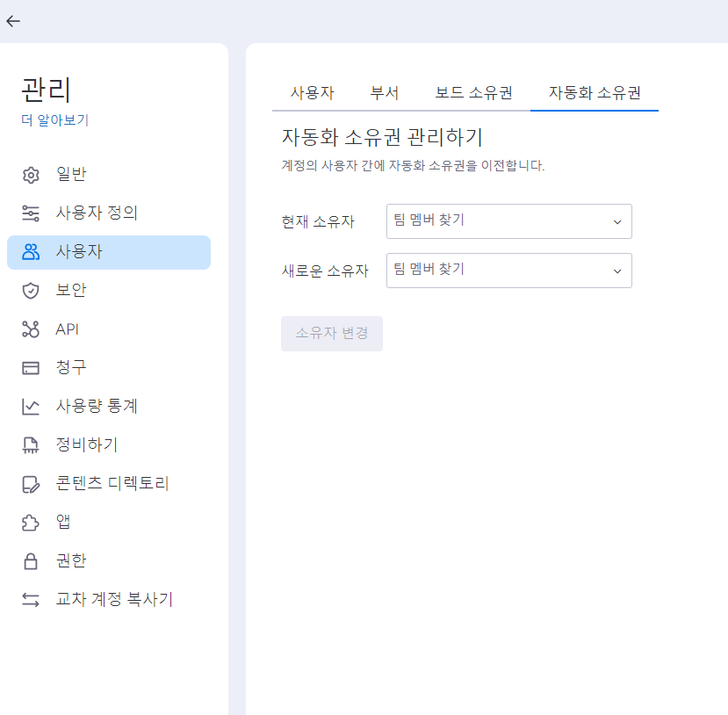Viewport: 728px width, 715px height.
Task: Click the credit card icon beside 청구
Action: (x=31, y=368)
